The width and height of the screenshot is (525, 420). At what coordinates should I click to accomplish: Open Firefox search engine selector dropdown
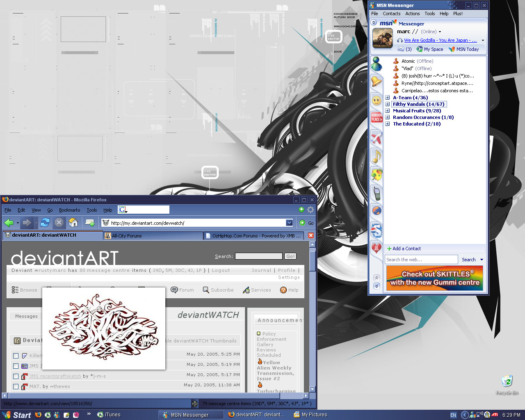pyautogui.click(x=123, y=210)
